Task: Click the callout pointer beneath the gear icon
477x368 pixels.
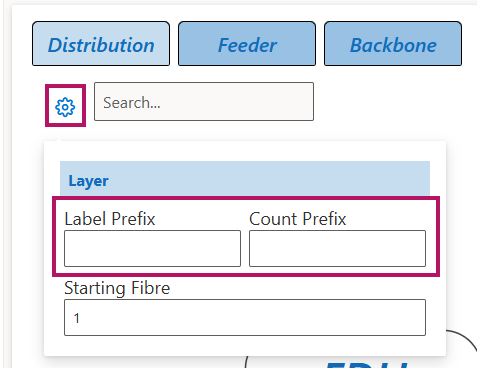Action: pos(58,138)
